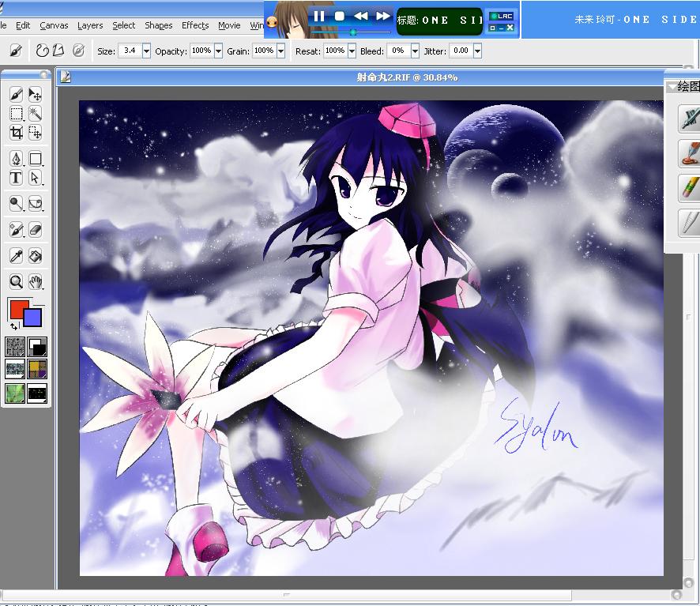
Task: Expand the Opacity dropdown
Action: pyautogui.click(x=218, y=51)
